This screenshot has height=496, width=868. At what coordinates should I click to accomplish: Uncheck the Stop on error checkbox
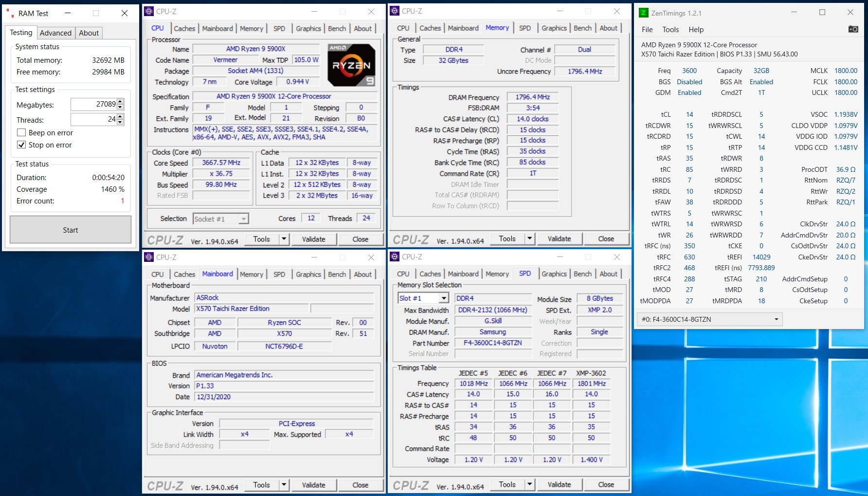coord(21,145)
